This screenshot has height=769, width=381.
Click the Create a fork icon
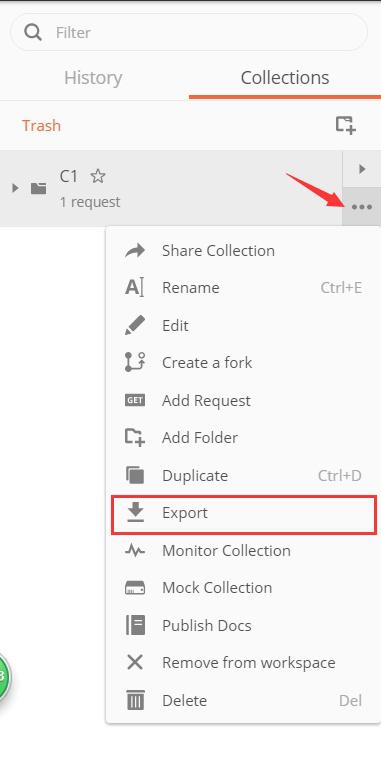135,363
